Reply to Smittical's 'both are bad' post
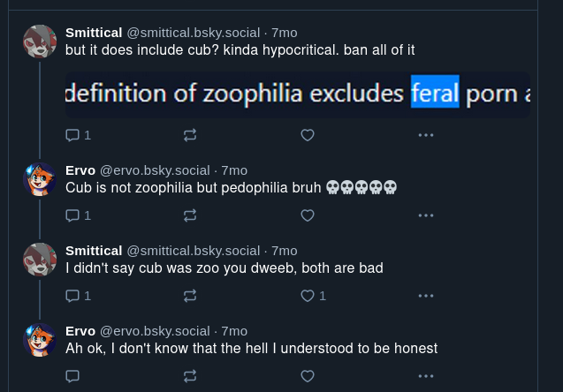 tap(73, 296)
